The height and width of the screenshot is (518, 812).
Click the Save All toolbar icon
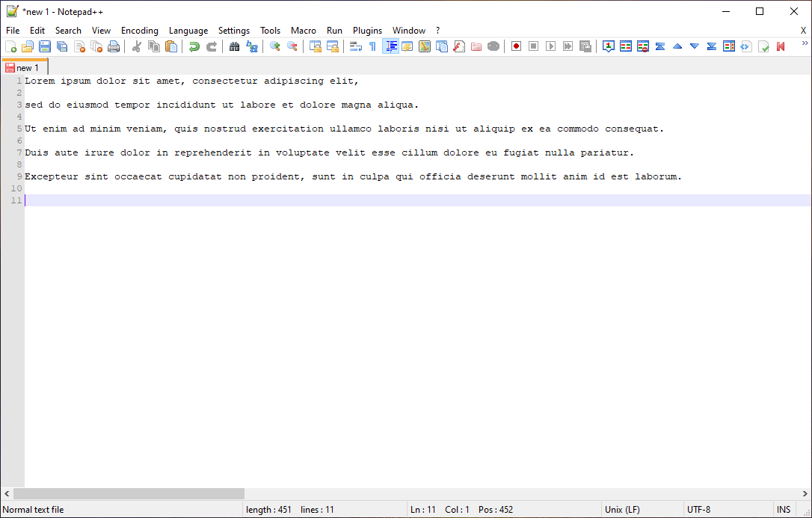point(62,46)
